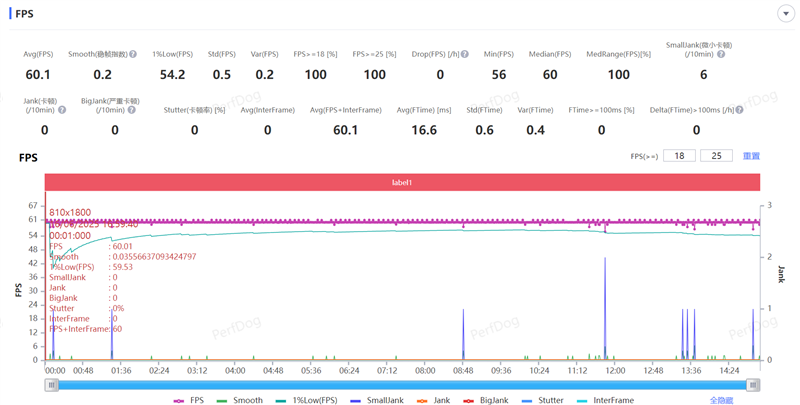Screen dimensions: 800x405
Task: Click the 重置 reset link
Action: click(751, 156)
